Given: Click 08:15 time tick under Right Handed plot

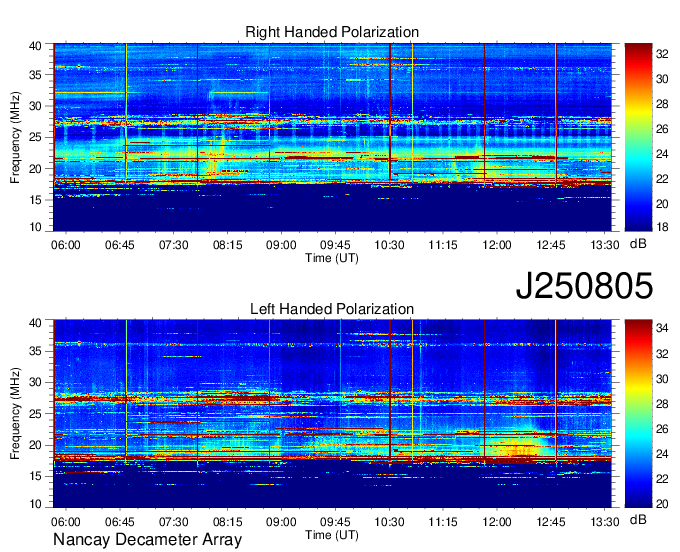Looking at the screenshot, I should pyautogui.click(x=227, y=245).
